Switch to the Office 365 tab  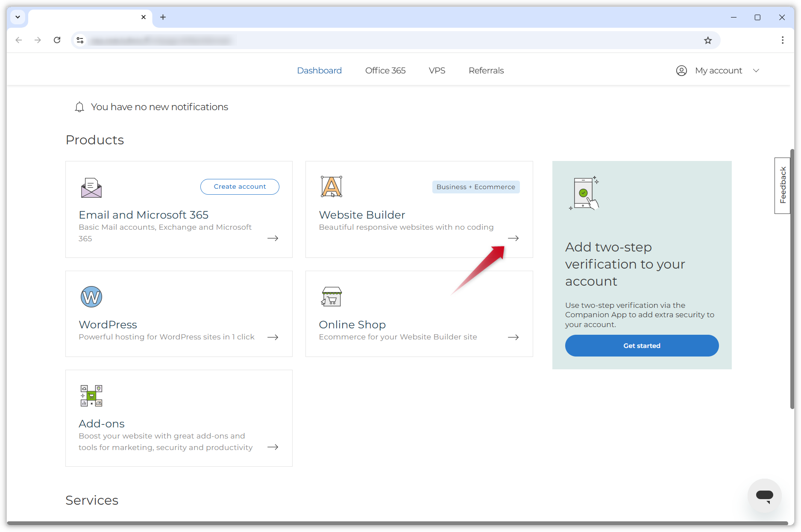pos(385,70)
